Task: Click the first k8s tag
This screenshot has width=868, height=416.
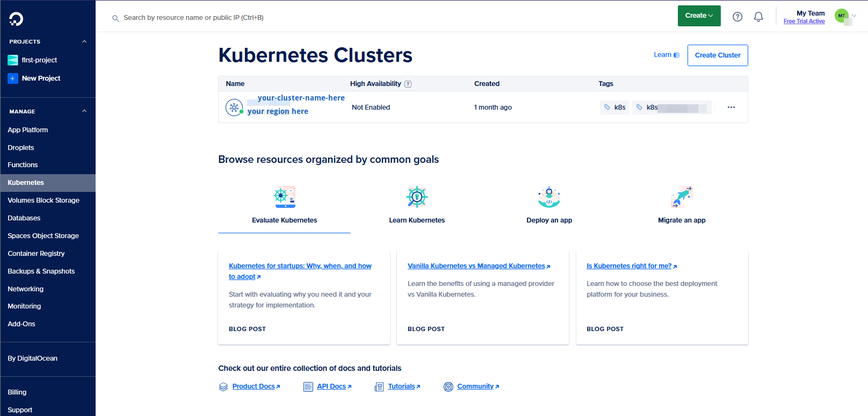Action: [x=614, y=107]
